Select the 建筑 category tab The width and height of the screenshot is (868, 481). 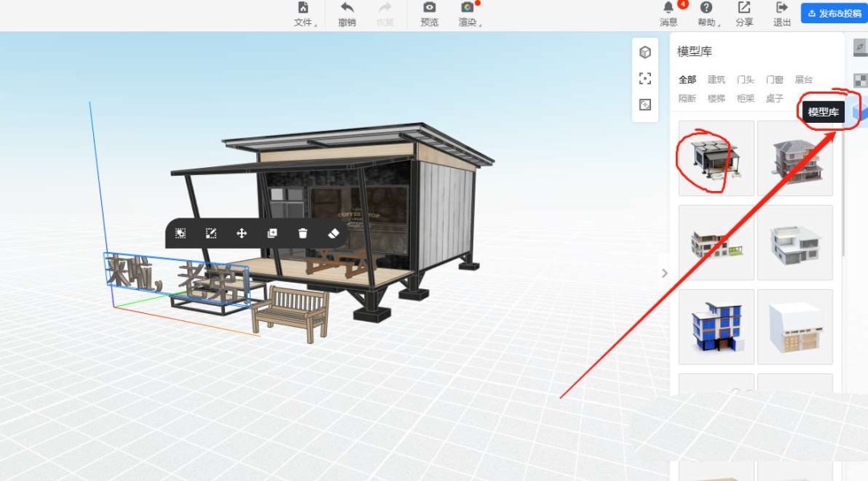[x=716, y=79]
